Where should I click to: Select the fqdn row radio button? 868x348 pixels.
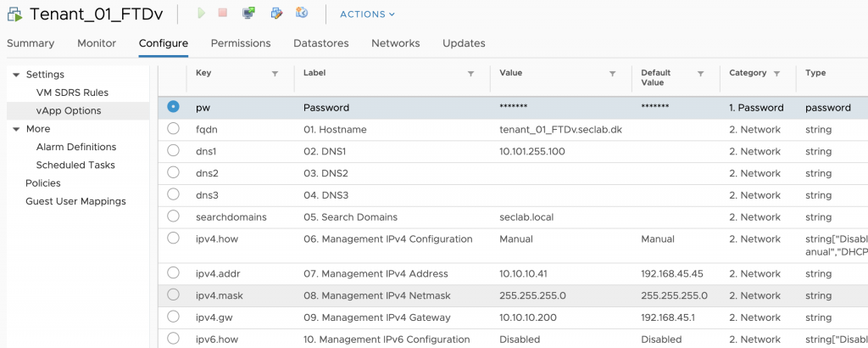coord(174,129)
